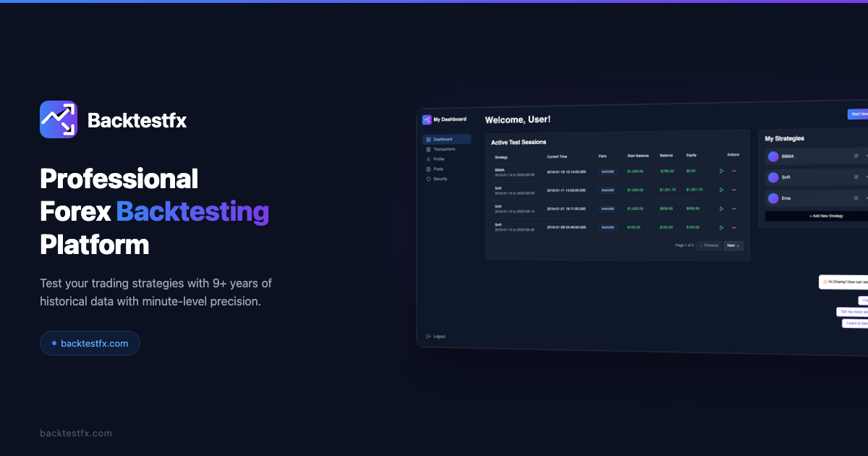Click the 'Active Test Sessions' heading
Viewport: 868px width, 456px height.
(519, 142)
